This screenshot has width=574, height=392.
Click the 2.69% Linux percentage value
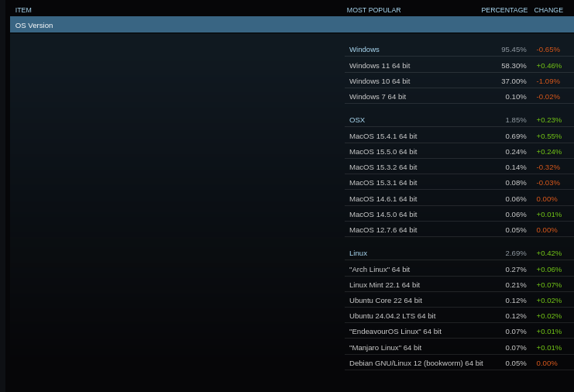click(516, 253)
